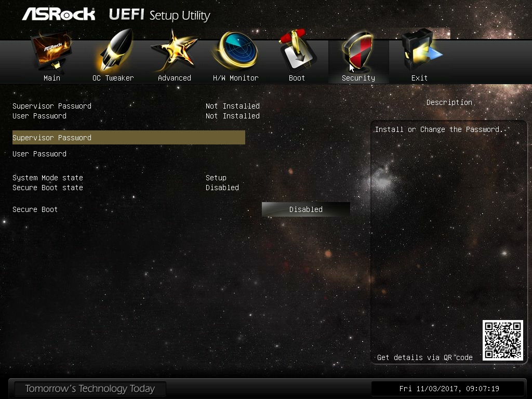This screenshot has height=399, width=532.
Task: Select the Exit tab label
Action: point(419,78)
